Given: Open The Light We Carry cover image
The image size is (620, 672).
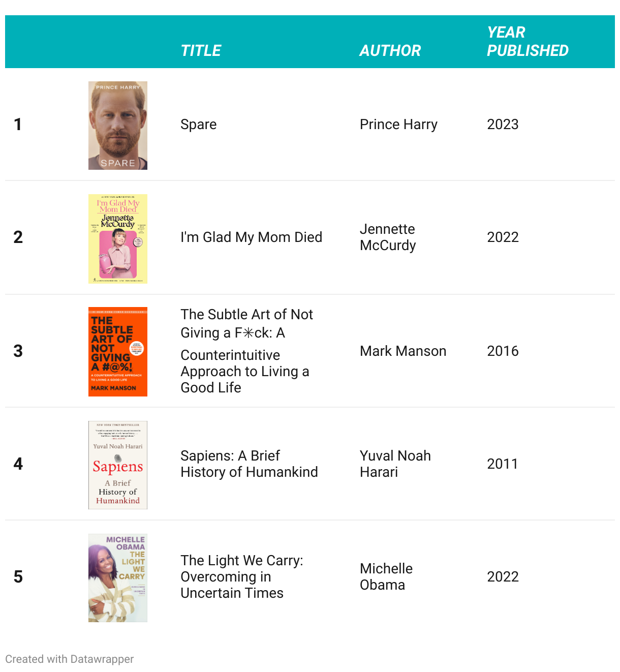Looking at the screenshot, I should coord(118,578).
